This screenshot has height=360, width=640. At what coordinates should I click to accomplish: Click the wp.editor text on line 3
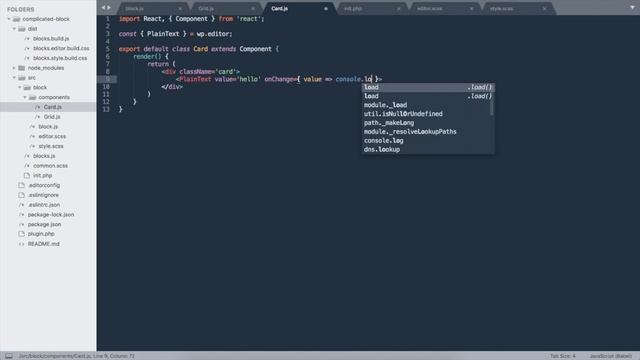[213, 34]
